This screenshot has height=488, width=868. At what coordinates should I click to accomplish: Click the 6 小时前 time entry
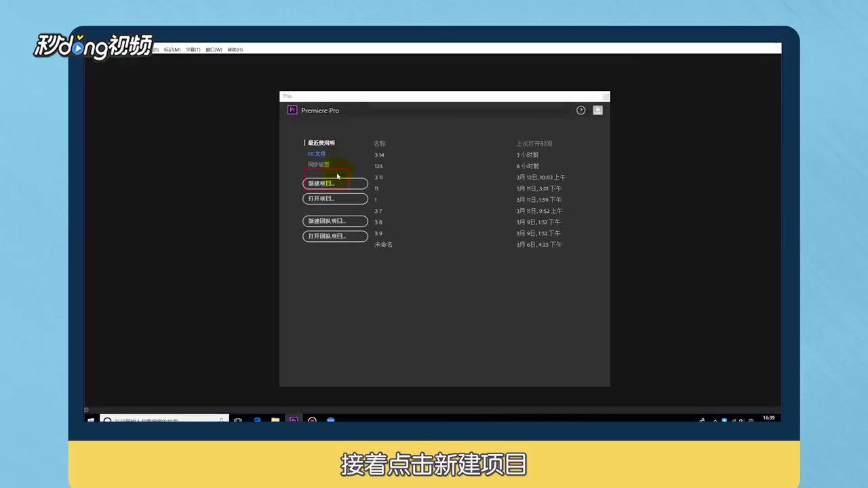528,166
